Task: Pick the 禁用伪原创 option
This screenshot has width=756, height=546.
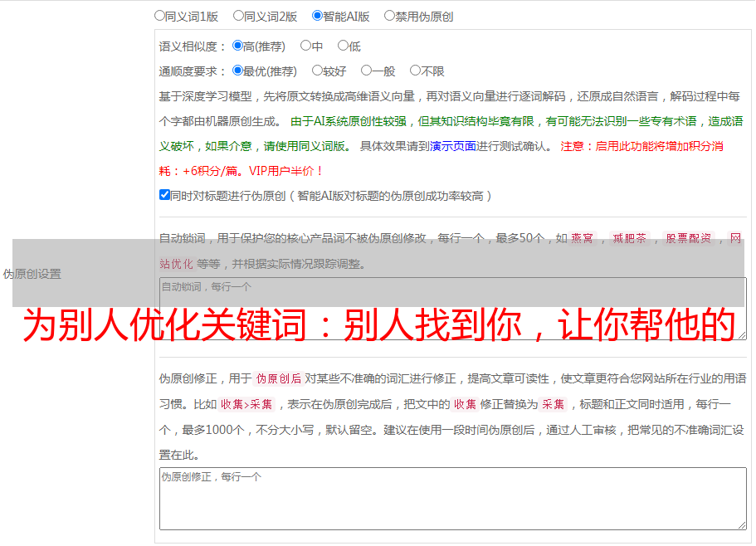Action: (x=390, y=15)
